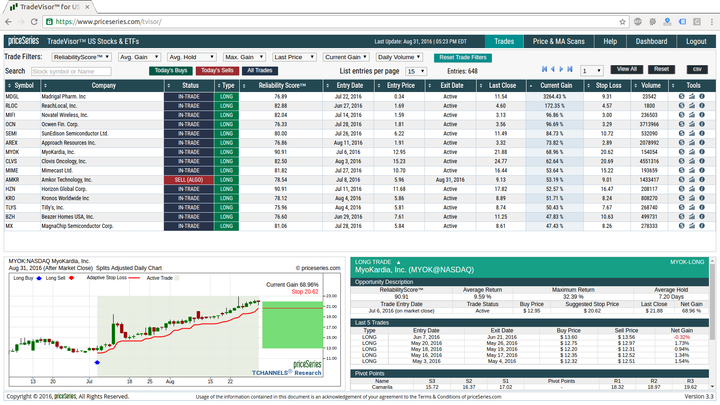Click info icon for MIME row
The width and height of the screenshot is (720, 405).
[x=702, y=170]
